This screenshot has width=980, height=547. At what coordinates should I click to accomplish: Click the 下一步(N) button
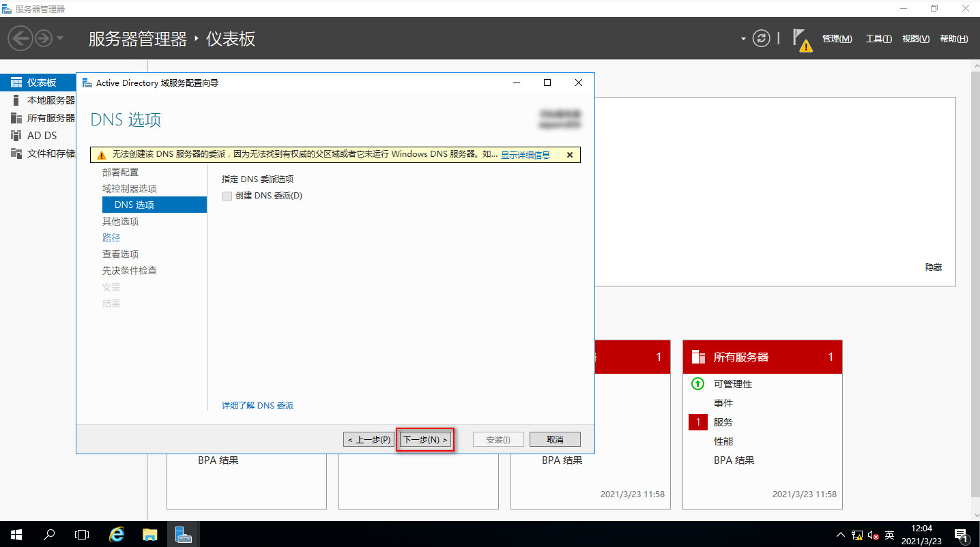[425, 439]
